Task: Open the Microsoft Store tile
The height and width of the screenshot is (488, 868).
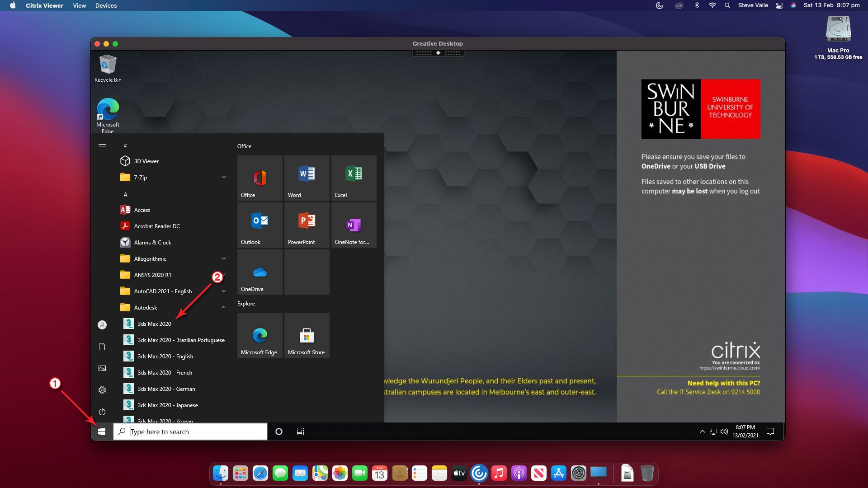Action: coord(307,335)
